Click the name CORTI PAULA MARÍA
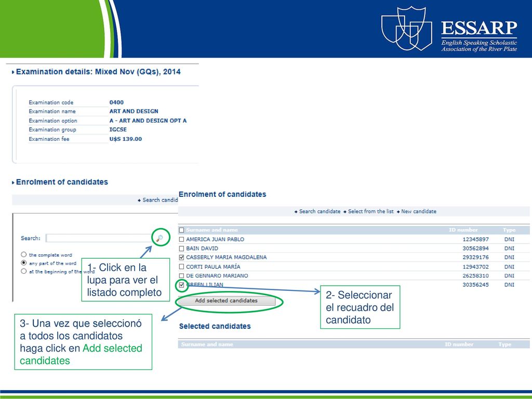The image size is (532, 399). pyautogui.click(x=213, y=267)
